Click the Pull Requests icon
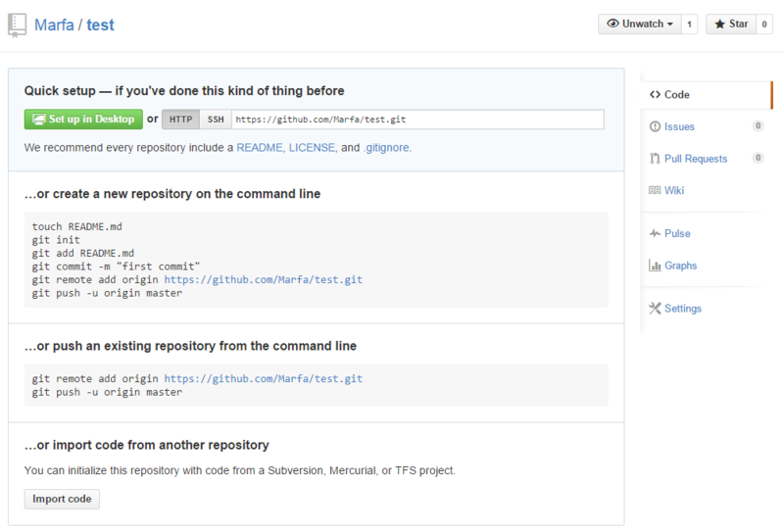The width and height of the screenshot is (784, 532). click(655, 159)
